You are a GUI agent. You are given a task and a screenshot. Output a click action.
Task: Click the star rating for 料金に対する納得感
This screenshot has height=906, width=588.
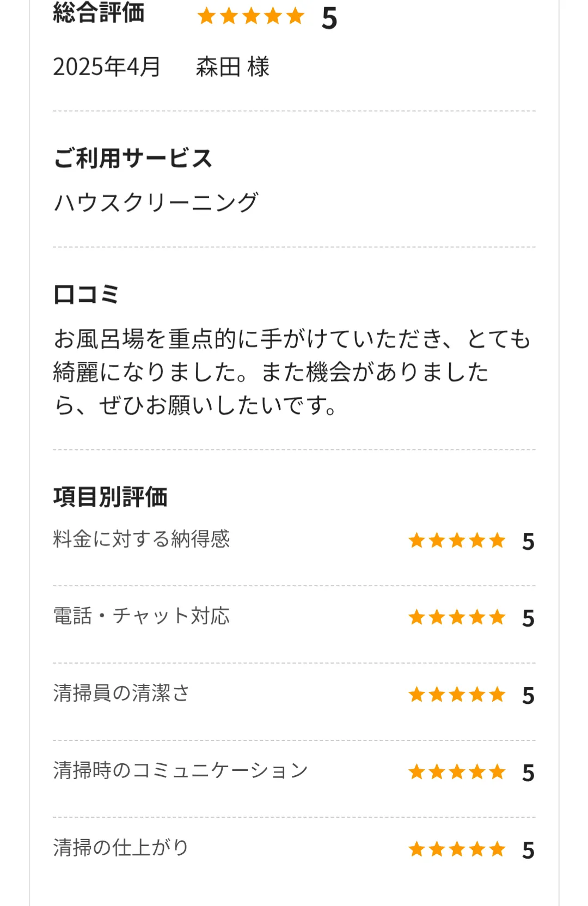(x=457, y=540)
